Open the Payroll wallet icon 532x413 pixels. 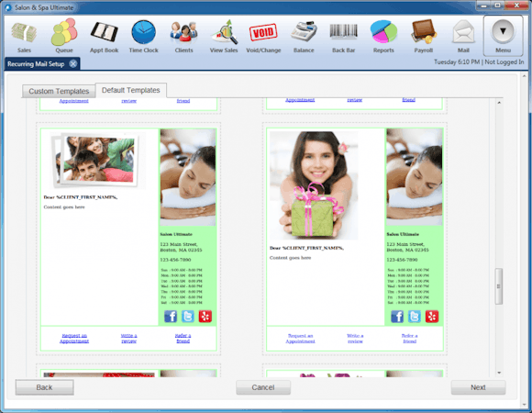[x=423, y=37]
